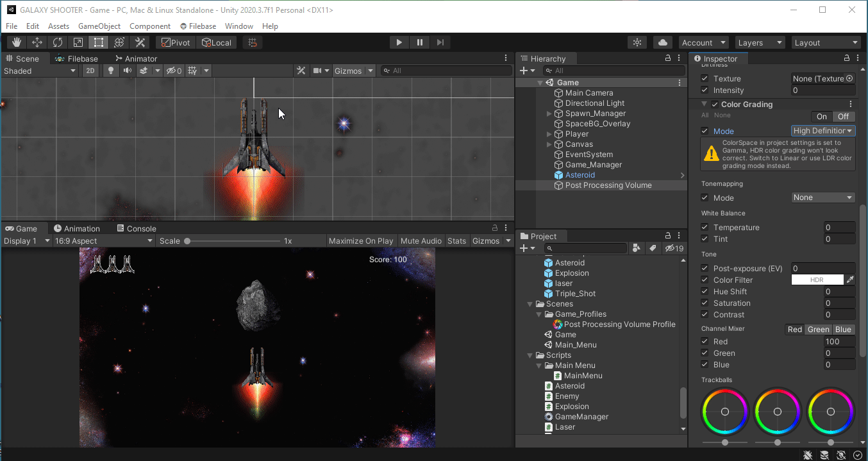The width and height of the screenshot is (868, 461).
Task: Toggle Post-exposure override checkbox
Action: (705, 268)
